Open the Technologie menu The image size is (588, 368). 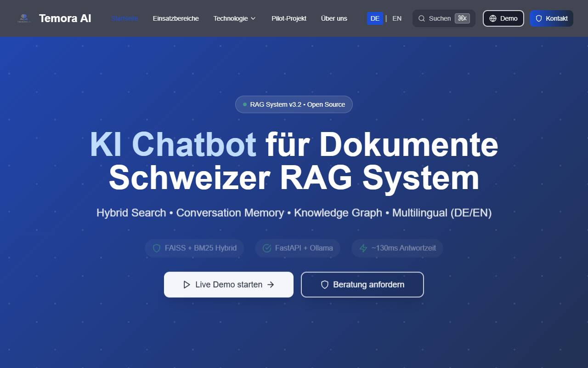point(235,18)
